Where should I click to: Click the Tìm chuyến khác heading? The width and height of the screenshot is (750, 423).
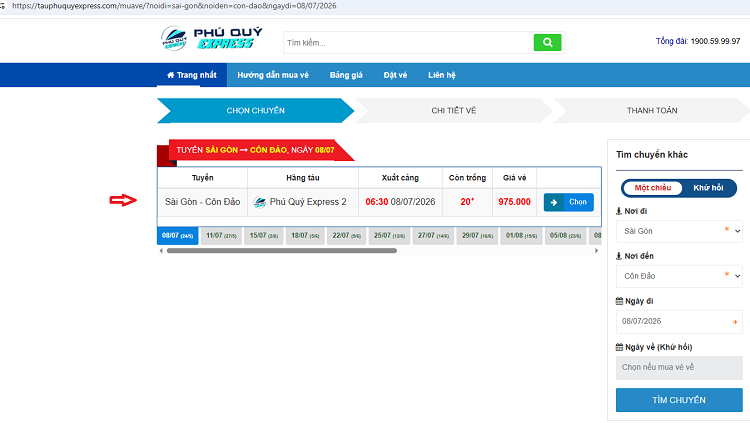(651, 155)
